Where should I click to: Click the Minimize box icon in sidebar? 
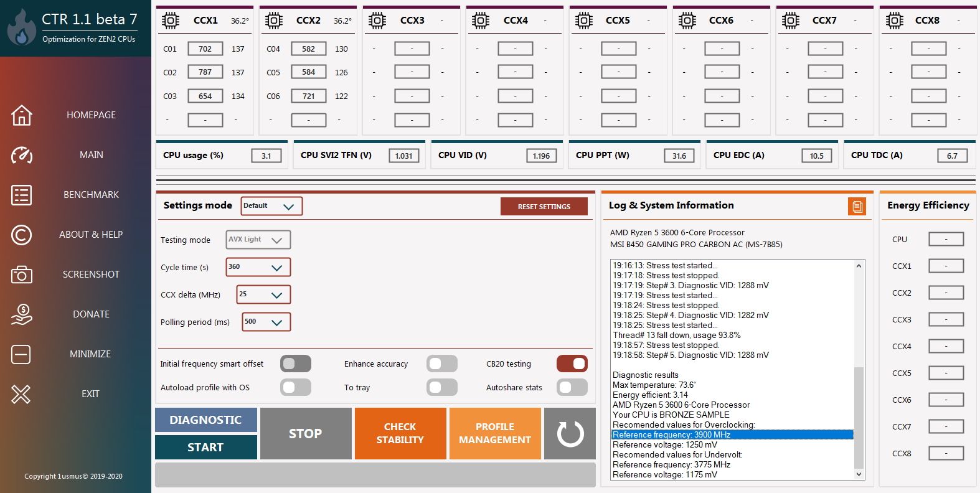pos(21,354)
